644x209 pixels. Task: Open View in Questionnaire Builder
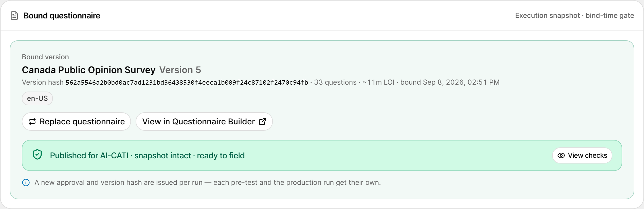[x=204, y=121]
